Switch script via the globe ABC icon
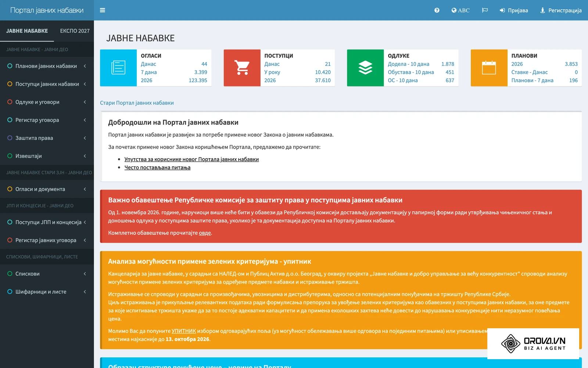The image size is (588, 368). point(460,10)
